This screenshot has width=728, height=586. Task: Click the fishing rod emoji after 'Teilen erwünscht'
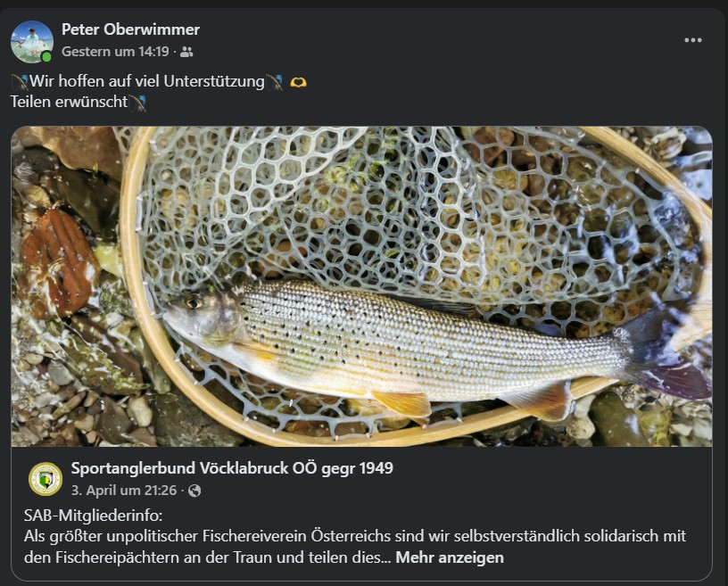tap(137, 103)
